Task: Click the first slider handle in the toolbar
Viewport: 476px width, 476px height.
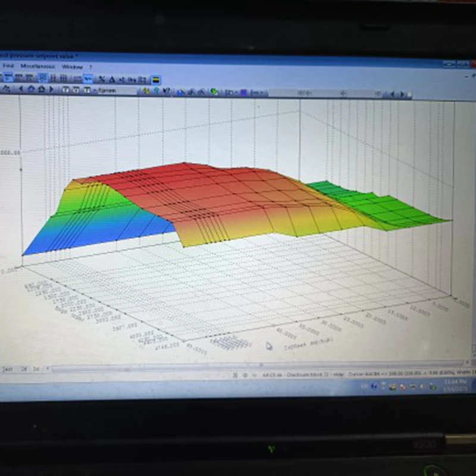Action: (x=304, y=93)
